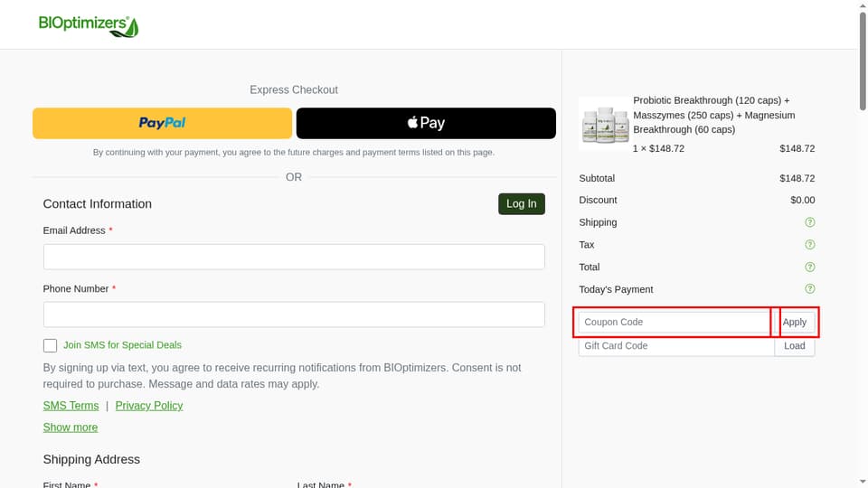The height and width of the screenshot is (488, 868).
Task: Click the 'Express Checkout' heading
Action: point(293,89)
